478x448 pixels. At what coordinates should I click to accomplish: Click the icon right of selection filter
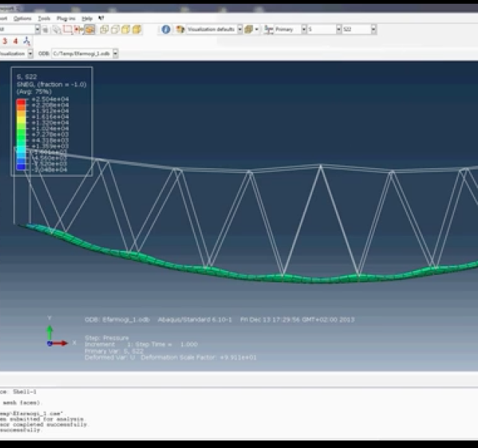(45, 30)
